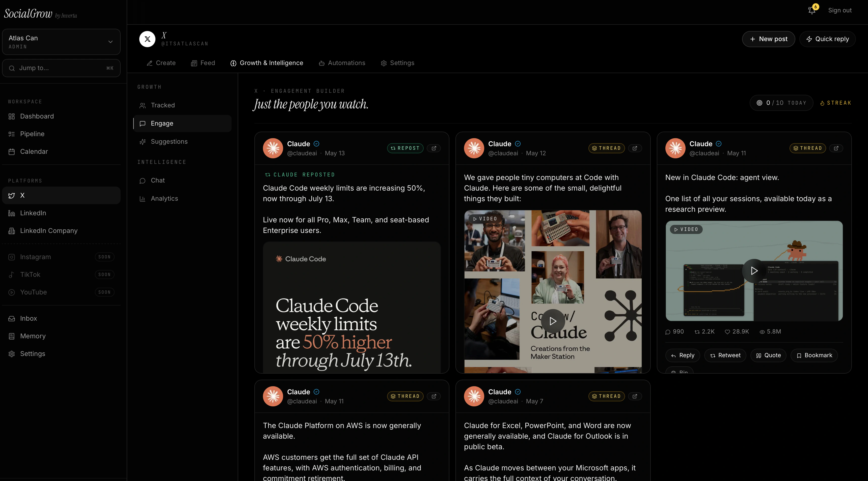Switch to the Automations tab
Image resolution: width=868 pixels, height=481 pixels.
click(x=342, y=63)
